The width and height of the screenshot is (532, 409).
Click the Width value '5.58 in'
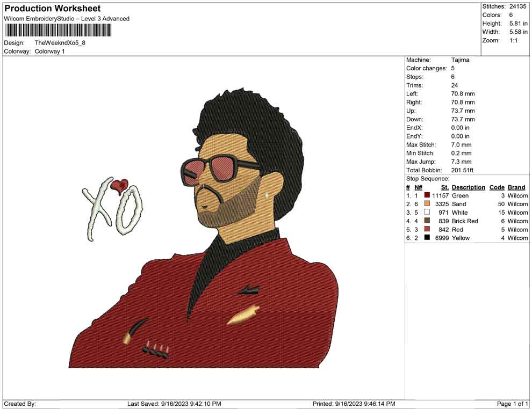518,32
